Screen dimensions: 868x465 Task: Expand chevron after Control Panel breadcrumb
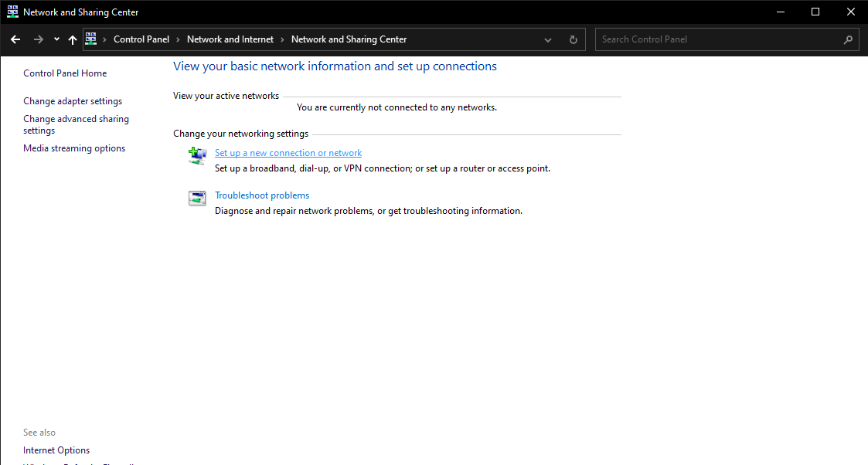click(x=178, y=40)
